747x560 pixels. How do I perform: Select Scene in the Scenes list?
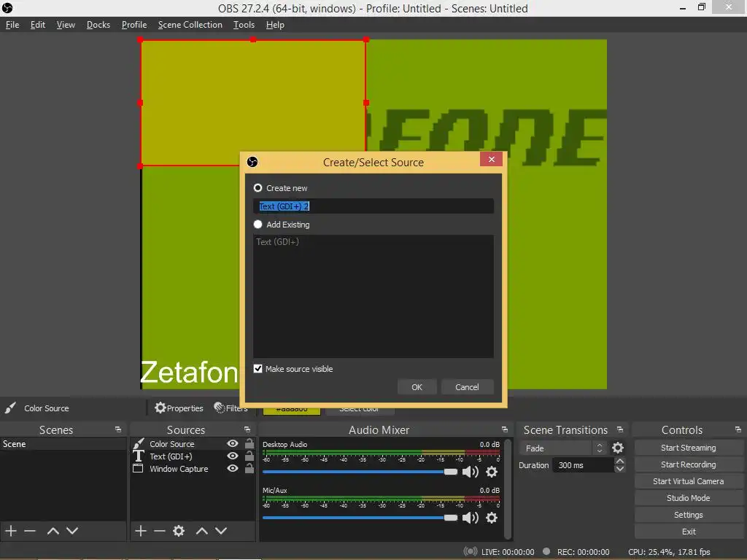pos(63,444)
